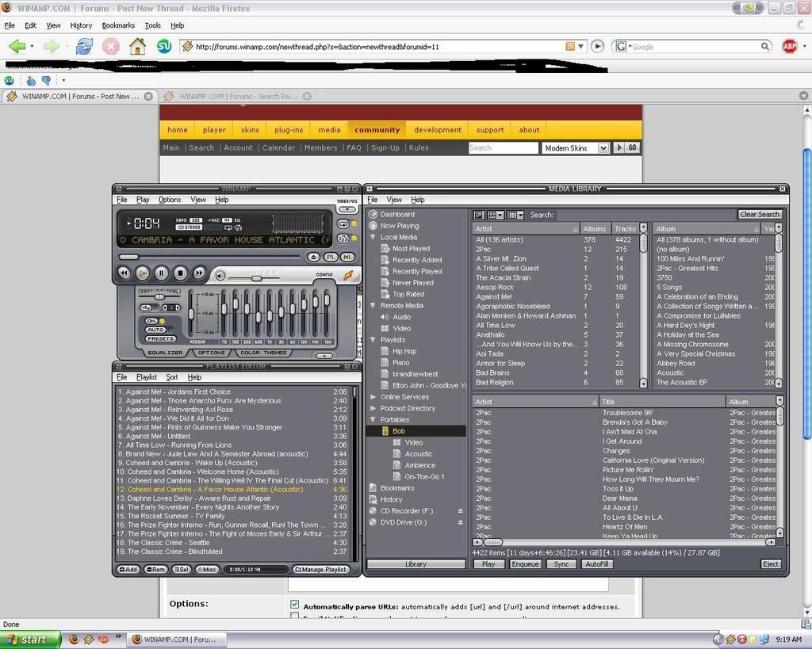The width and height of the screenshot is (812, 649).
Task: Open Manage Playlist button
Action: pyautogui.click(x=320, y=569)
